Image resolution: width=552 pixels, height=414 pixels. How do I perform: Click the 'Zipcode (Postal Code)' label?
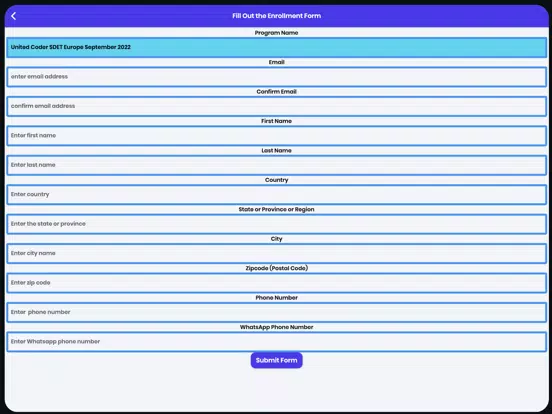pos(276,268)
